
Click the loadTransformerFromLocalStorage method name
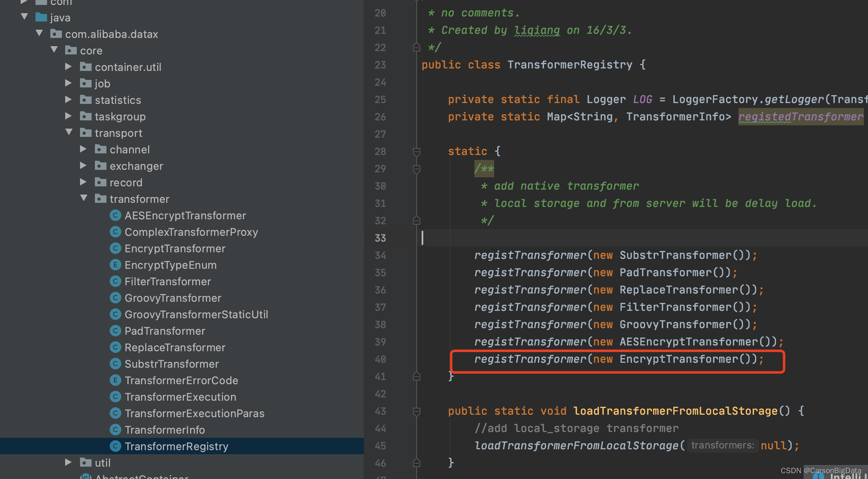tap(675, 411)
